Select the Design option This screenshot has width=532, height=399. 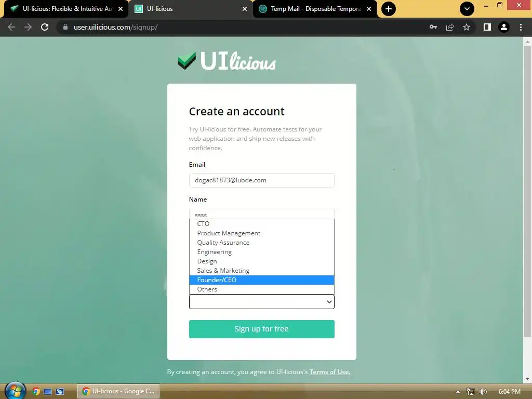coord(262,261)
